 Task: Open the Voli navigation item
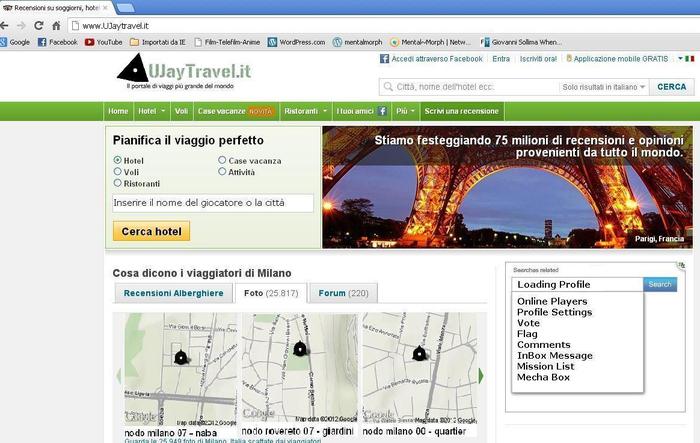[181, 111]
